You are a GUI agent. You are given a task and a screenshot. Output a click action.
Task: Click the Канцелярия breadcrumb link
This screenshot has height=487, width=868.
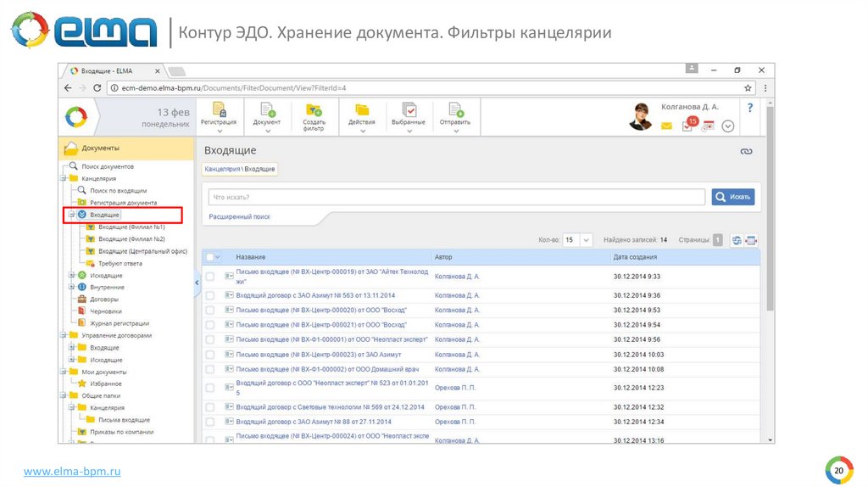221,170
